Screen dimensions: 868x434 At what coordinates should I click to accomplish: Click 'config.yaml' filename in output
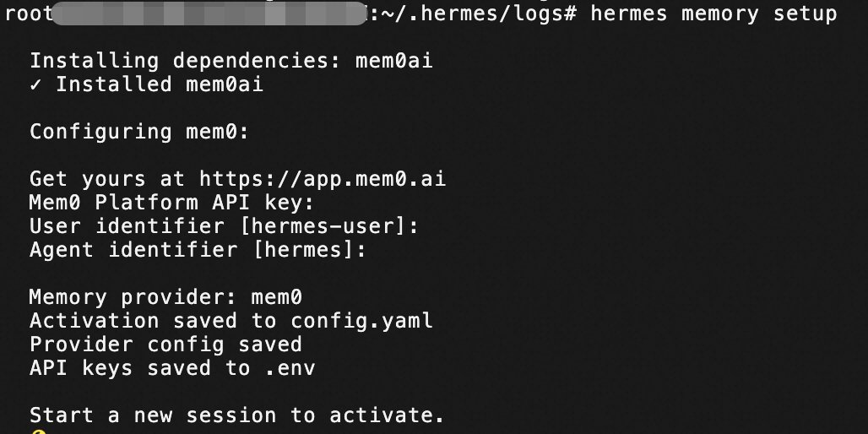[362, 321]
